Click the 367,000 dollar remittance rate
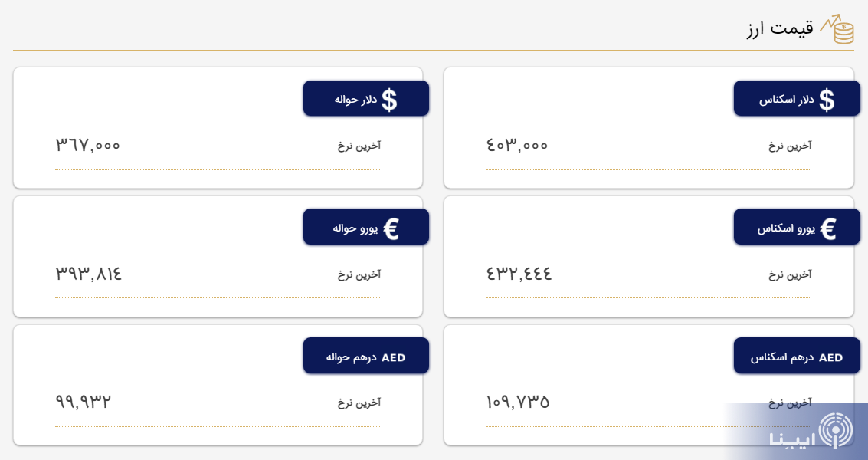The height and width of the screenshot is (460, 868). [88, 145]
